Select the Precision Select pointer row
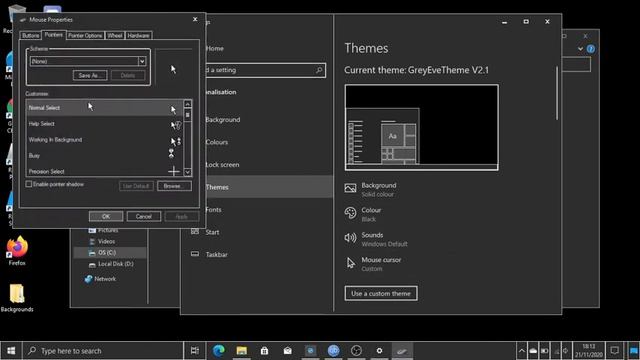Viewport: 640px width, 360px height. 104,171
